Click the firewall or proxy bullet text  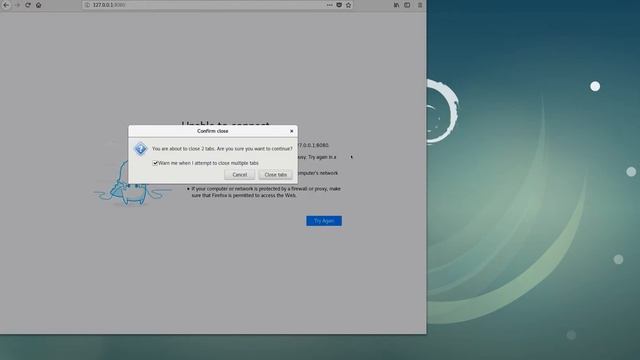(266, 192)
